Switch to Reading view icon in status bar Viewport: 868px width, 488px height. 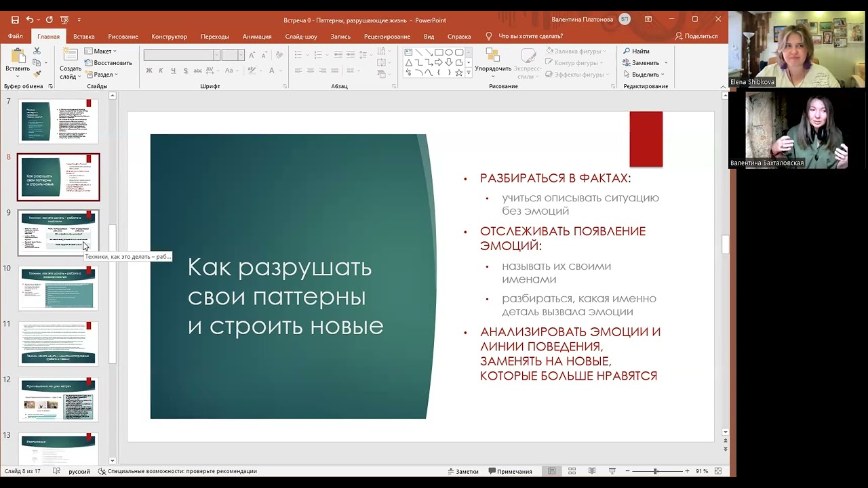pyautogui.click(x=592, y=471)
